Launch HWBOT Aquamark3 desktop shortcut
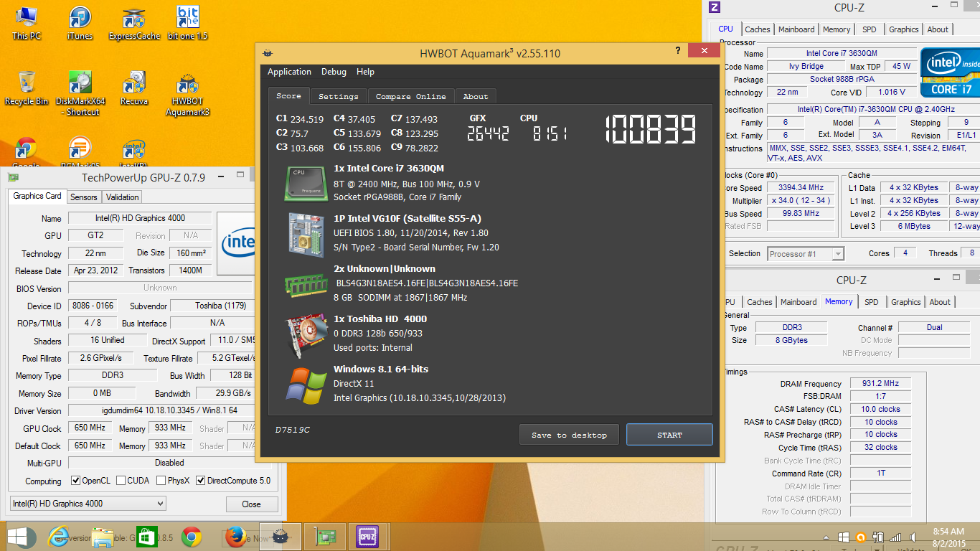 [x=187, y=93]
